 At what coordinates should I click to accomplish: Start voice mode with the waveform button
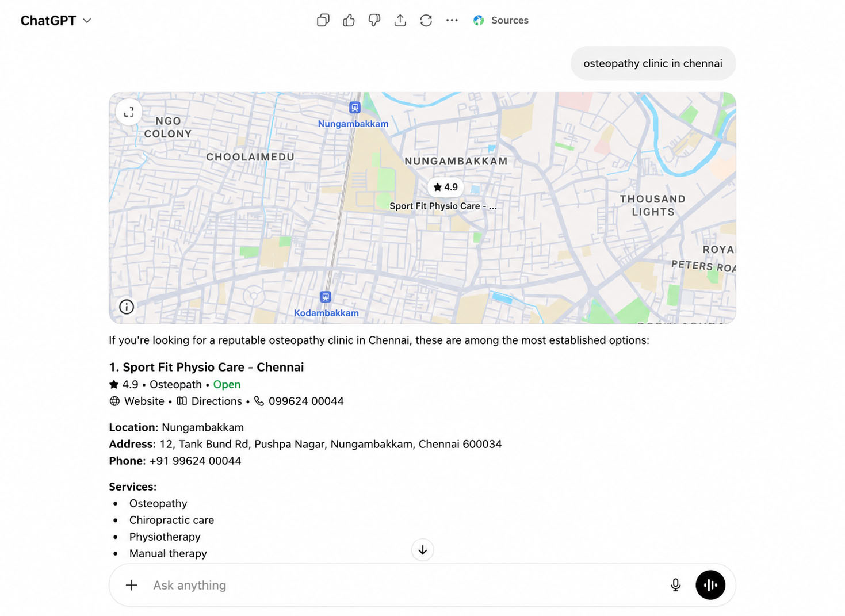tap(710, 585)
